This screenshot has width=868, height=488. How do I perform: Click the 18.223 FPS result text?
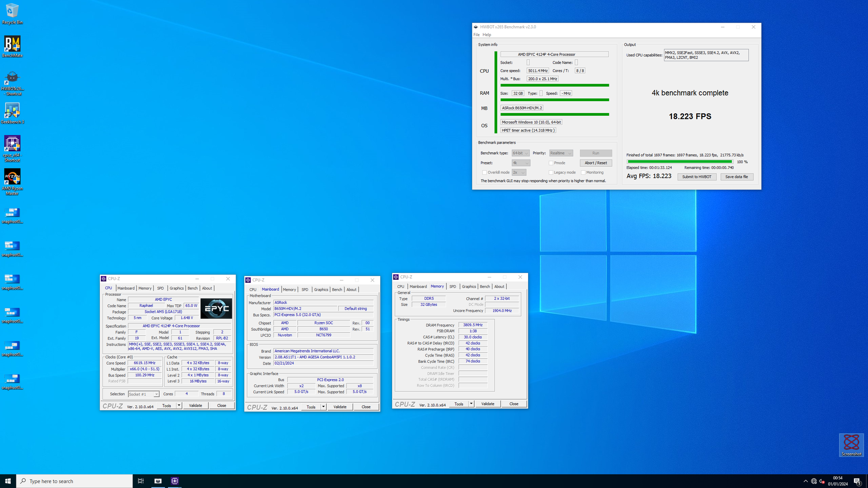(690, 117)
